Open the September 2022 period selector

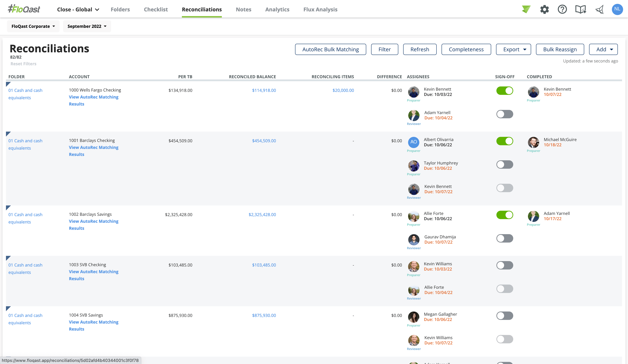(87, 26)
